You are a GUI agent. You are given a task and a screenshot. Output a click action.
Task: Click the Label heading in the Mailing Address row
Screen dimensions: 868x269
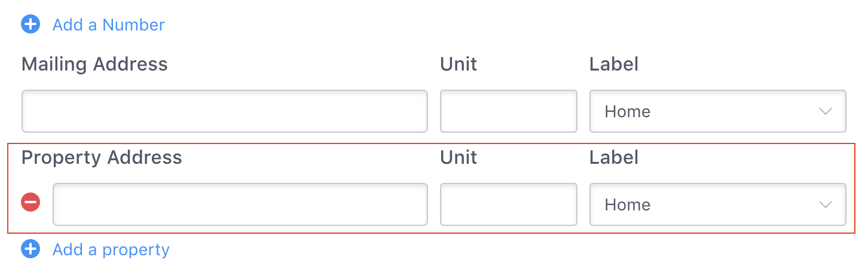click(614, 64)
